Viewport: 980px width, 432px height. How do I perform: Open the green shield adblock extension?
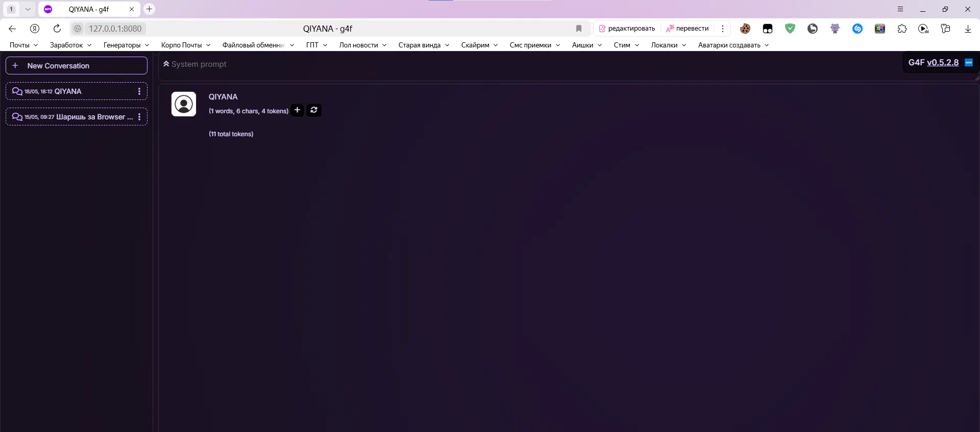[790, 29]
